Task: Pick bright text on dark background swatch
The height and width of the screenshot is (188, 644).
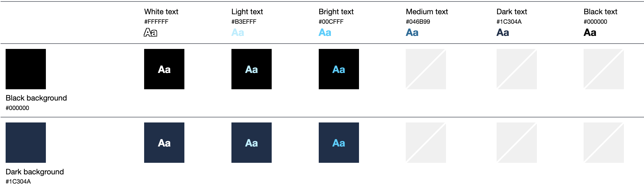Action: pyautogui.click(x=339, y=143)
